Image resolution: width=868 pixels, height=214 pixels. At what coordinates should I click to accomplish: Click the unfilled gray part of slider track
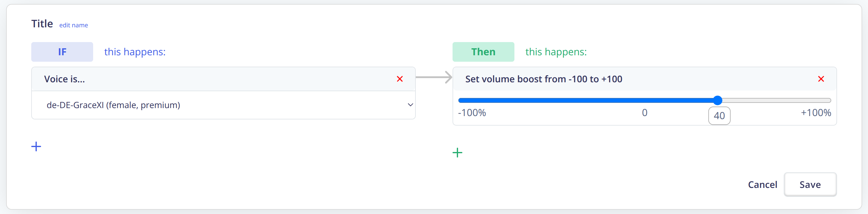[775, 100]
